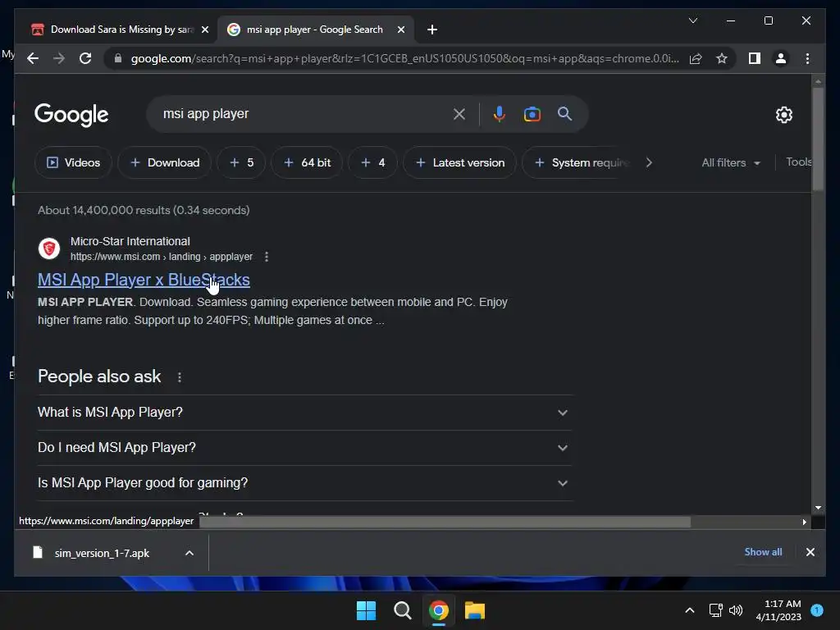The height and width of the screenshot is (630, 840).
Task: Open the notification center badge
Action: tap(817, 609)
